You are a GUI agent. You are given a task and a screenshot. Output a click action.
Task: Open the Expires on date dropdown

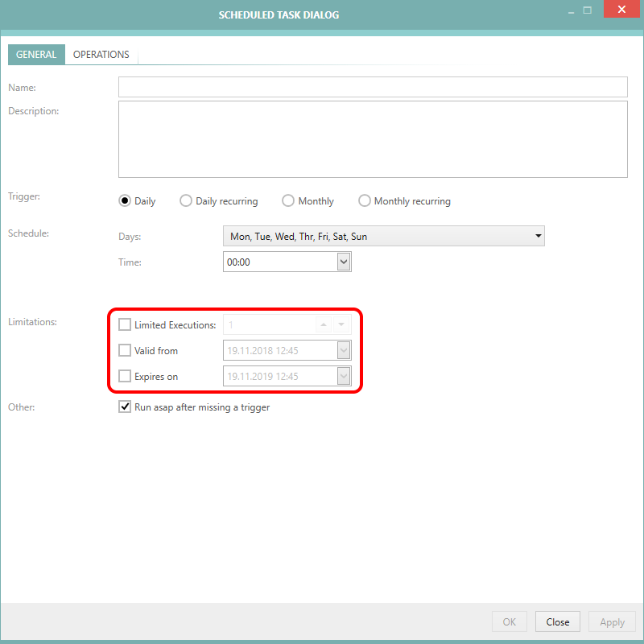pyautogui.click(x=344, y=376)
